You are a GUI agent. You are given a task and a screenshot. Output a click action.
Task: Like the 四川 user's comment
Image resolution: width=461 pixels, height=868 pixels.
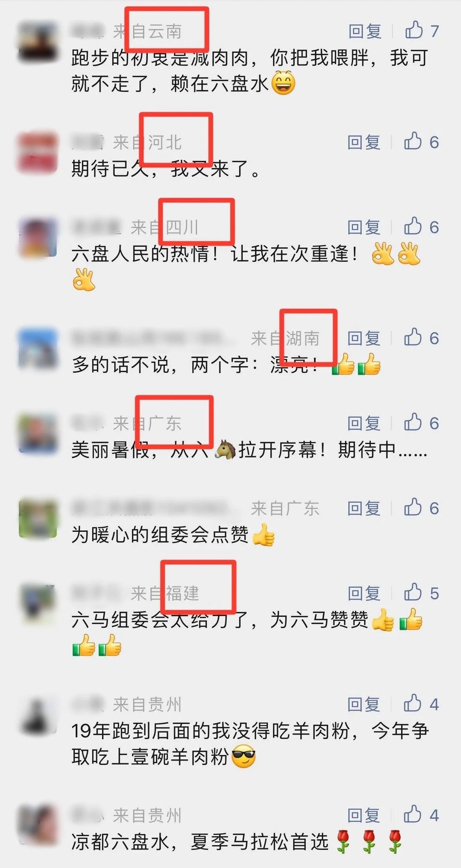click(x=413, y=226)
